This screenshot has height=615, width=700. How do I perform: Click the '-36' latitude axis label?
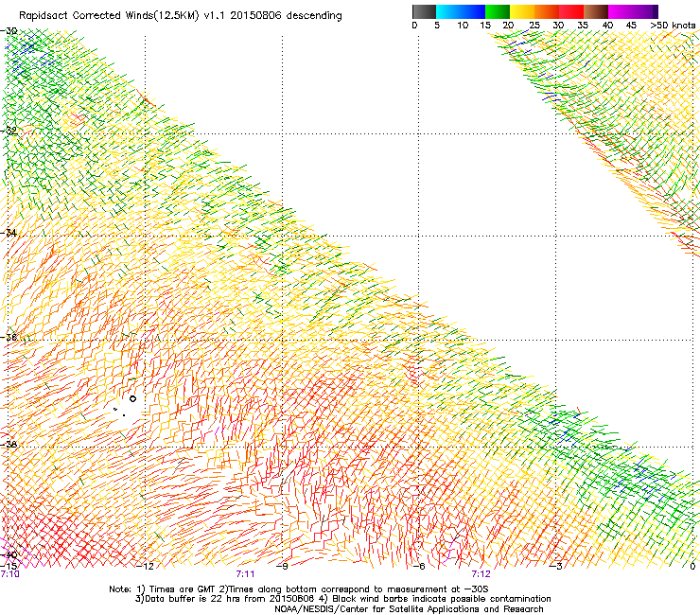point(9,337)
